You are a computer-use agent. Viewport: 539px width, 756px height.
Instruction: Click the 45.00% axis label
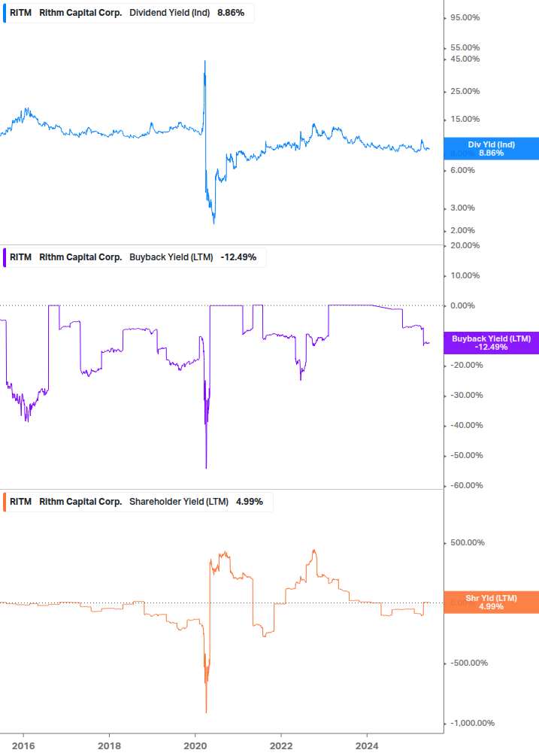pos(465,59)
